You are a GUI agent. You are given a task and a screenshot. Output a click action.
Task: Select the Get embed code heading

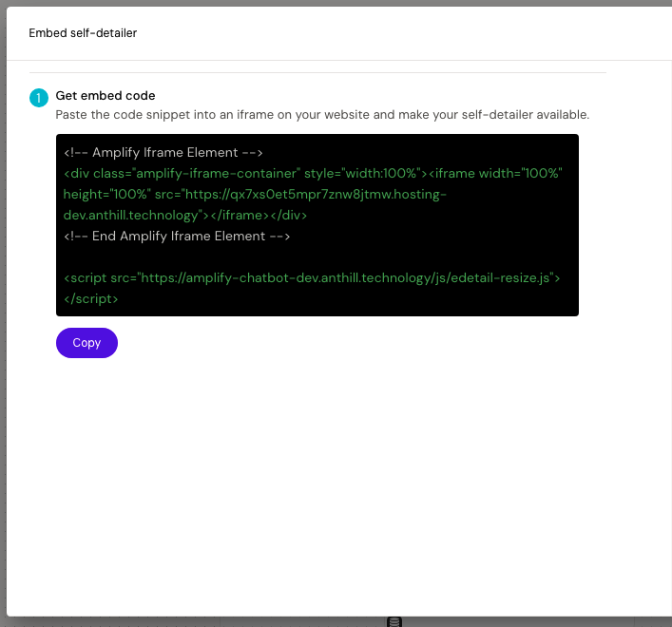[x=106, y=96]
